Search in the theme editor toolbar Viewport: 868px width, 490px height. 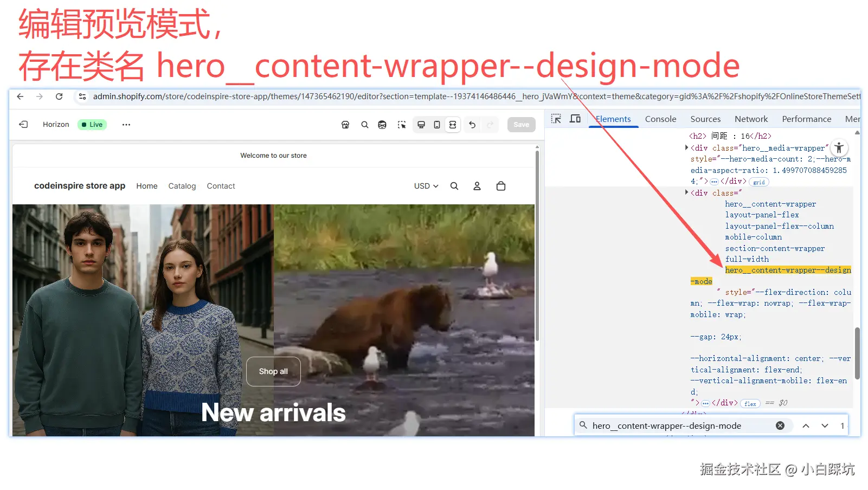[365, 125]
